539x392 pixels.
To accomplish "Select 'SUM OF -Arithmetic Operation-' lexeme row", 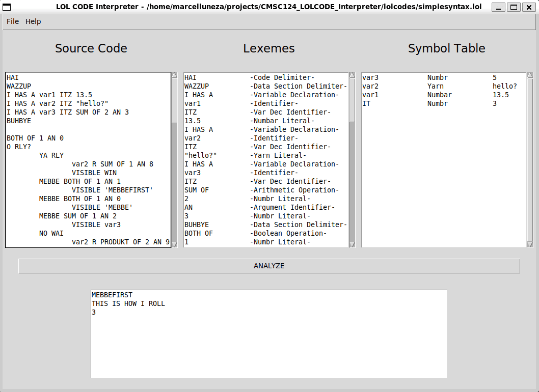I will (266, 190).
